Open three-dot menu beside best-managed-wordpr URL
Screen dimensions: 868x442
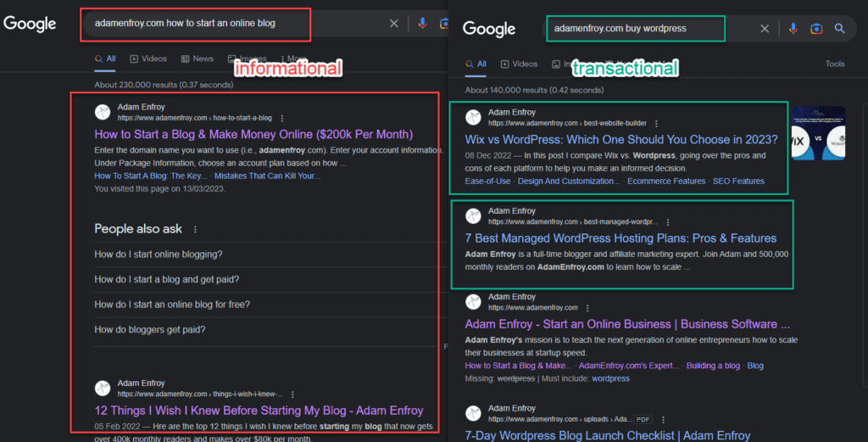click(668, 222)
